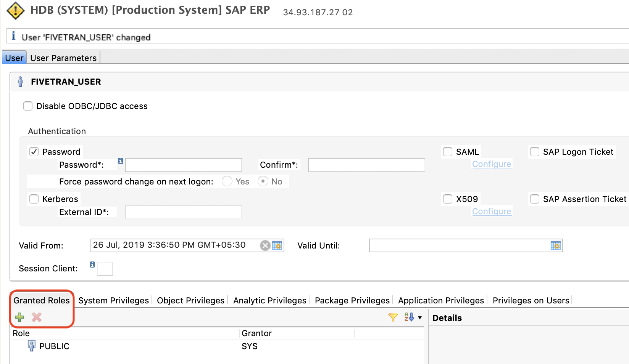Enable X509 authentication checkbox

pos(448,199)
